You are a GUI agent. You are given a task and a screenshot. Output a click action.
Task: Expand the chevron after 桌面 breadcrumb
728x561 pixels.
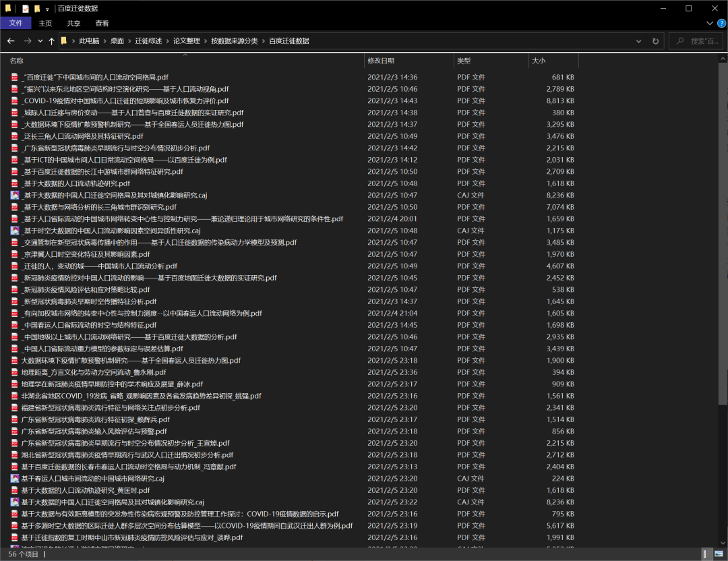[x=129, y=41]
